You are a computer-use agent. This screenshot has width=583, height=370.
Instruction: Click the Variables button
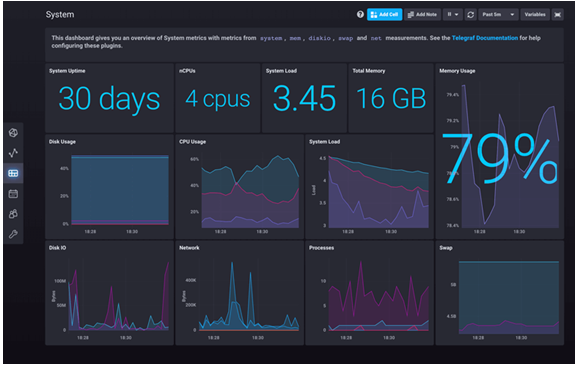click(535, 15)
